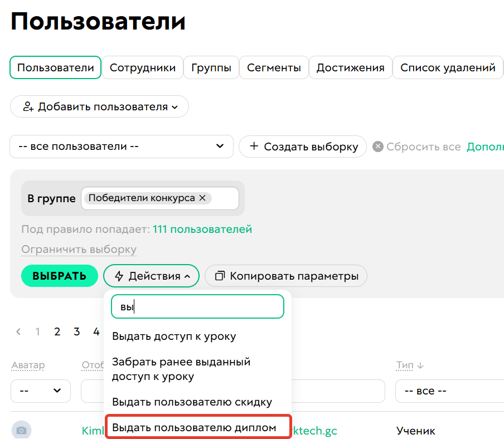Collapse the Действия menu via its chevron

point(188,275)
